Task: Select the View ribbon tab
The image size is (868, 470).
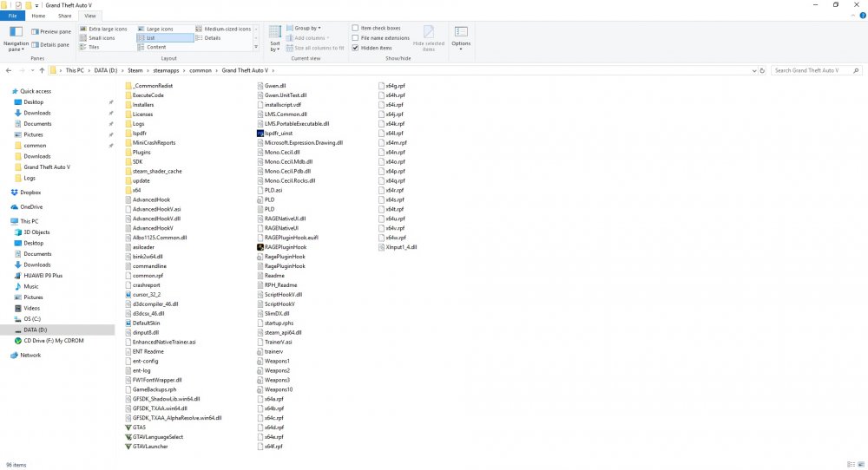Action: (89, 16)
